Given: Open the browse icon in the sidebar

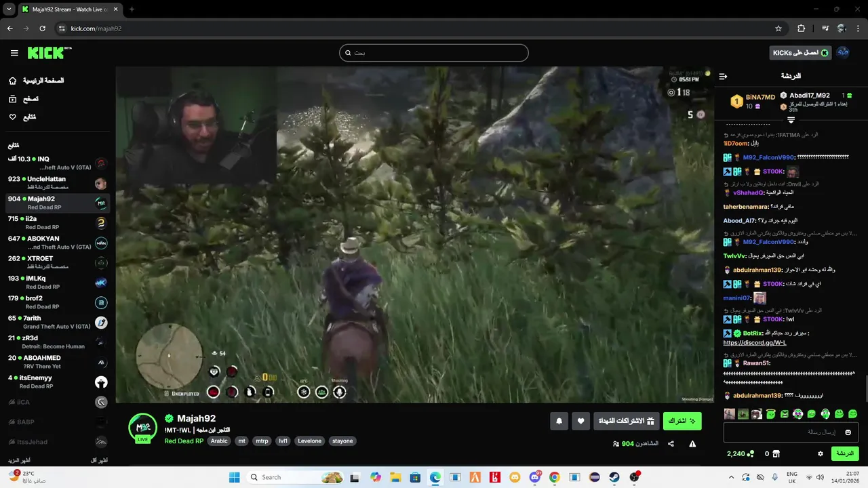Looking at the screenshot, I should (12, 99).
